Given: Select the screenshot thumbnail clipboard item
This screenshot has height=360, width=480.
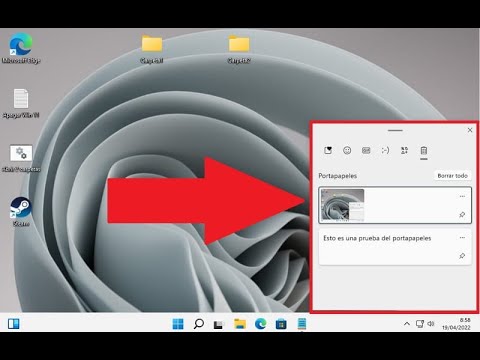Looking at the screenshot, I should 395,205.
